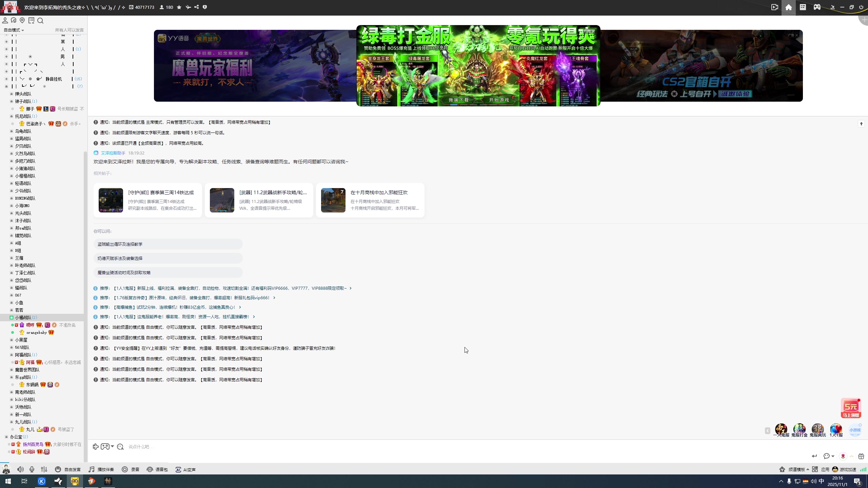
Task: Open the home tab in title bar
Action: point(789,7)
